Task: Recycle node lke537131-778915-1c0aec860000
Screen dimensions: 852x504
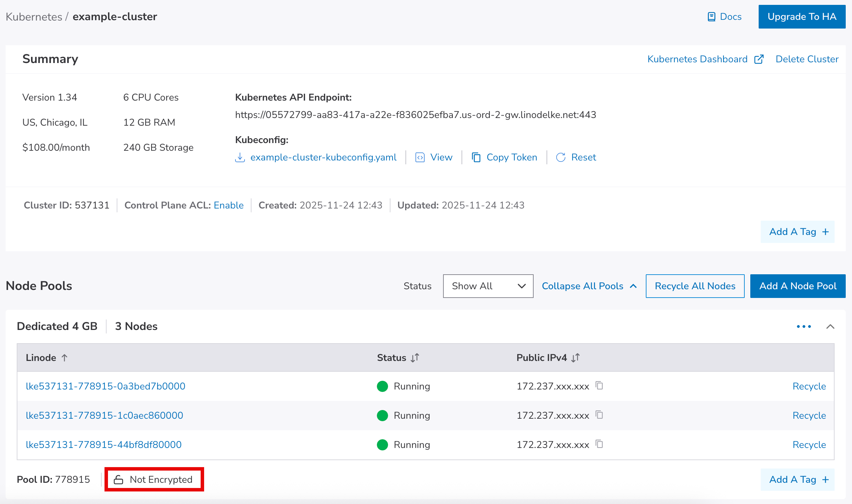Action: (x=809, y=415)
